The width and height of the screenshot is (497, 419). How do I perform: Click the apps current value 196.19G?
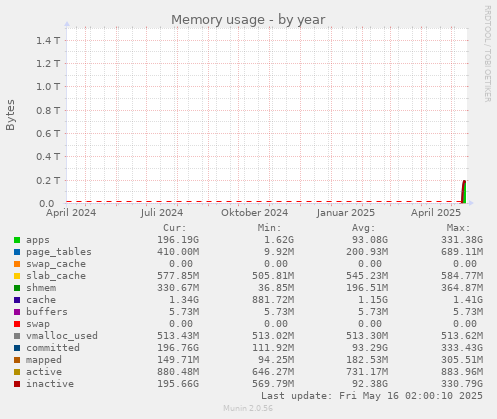coord(178,240)
